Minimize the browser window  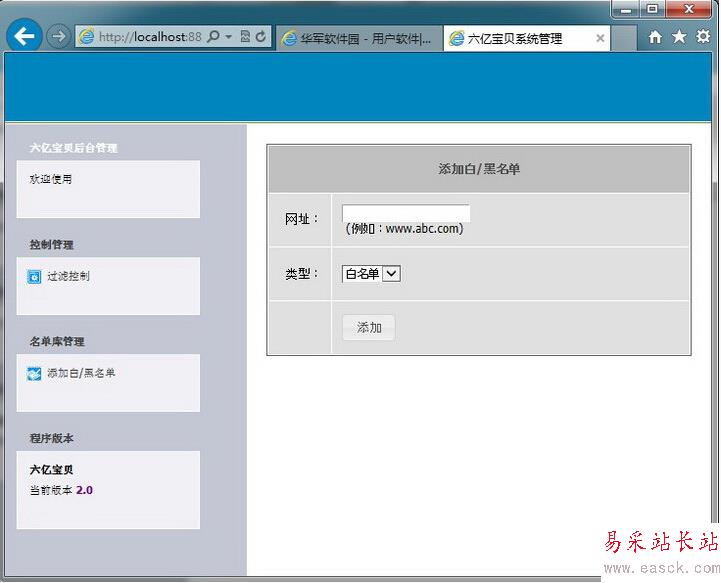tap(625, 9)
